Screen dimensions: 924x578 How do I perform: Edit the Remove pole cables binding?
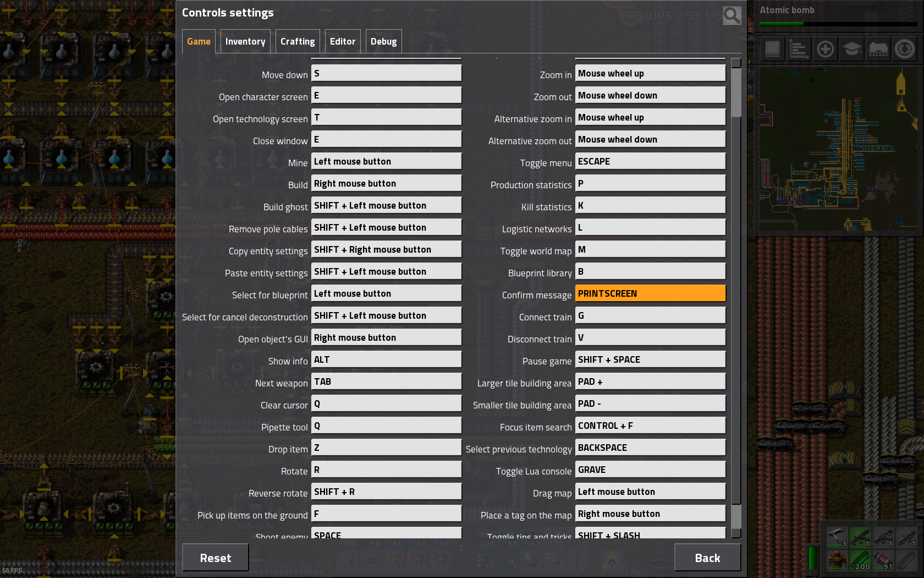386,227
